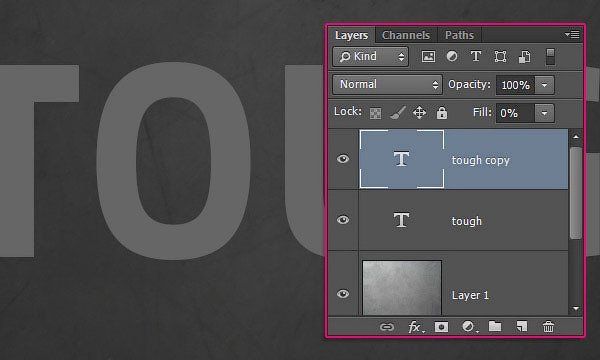Hide the tough text layer

click(x=343, y=220)
